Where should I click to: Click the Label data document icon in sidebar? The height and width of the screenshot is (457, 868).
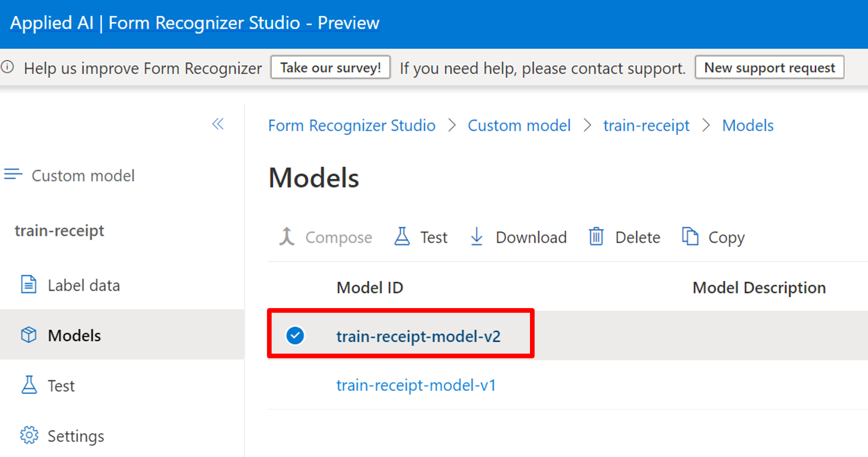(x=29, y=285)
